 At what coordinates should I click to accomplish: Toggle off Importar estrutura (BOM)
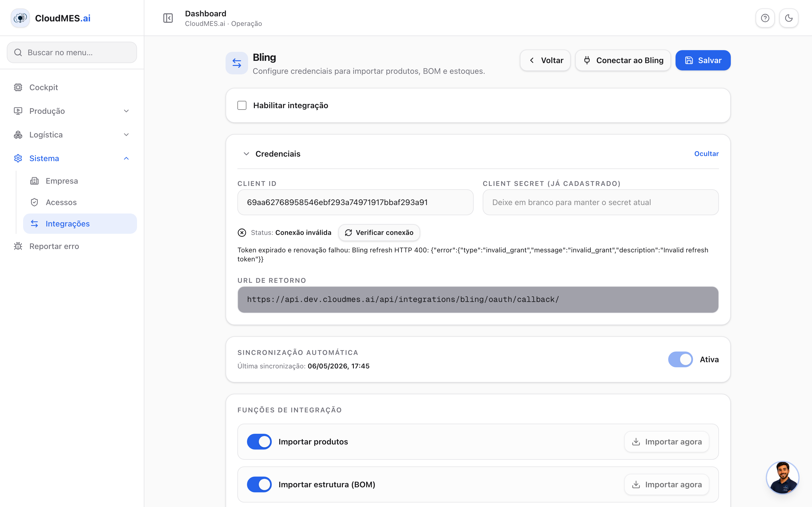[259, 484]
